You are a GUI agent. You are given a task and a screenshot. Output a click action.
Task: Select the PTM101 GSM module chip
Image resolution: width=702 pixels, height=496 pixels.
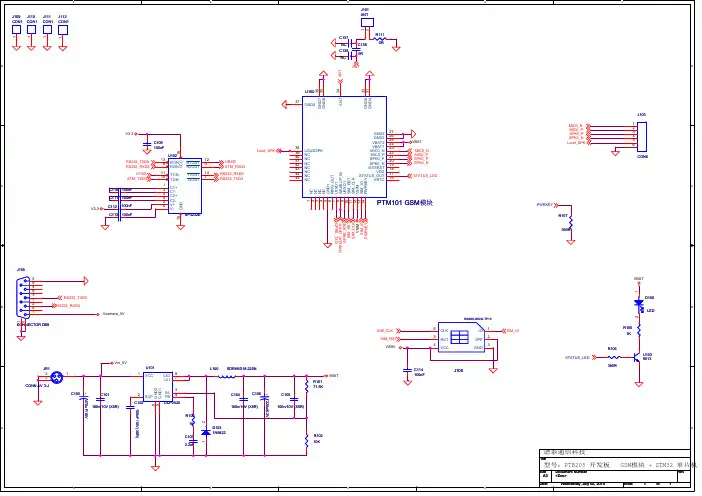(345, 147)
